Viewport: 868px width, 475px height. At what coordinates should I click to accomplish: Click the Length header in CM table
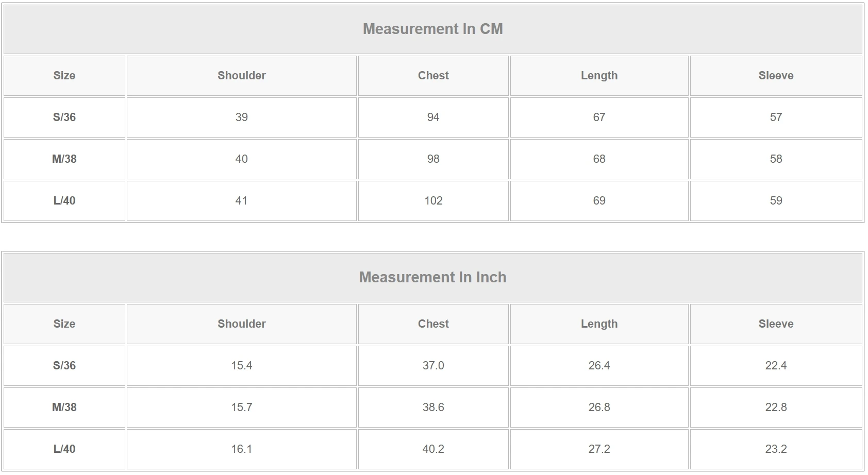599,76
